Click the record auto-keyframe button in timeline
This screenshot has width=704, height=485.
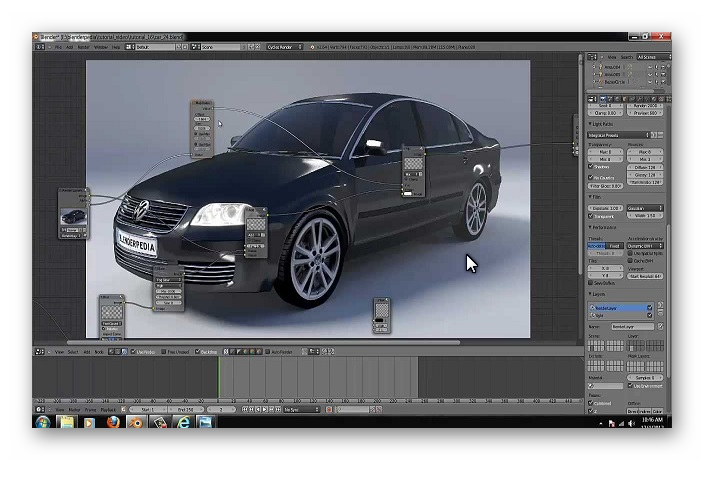(329, 409)
